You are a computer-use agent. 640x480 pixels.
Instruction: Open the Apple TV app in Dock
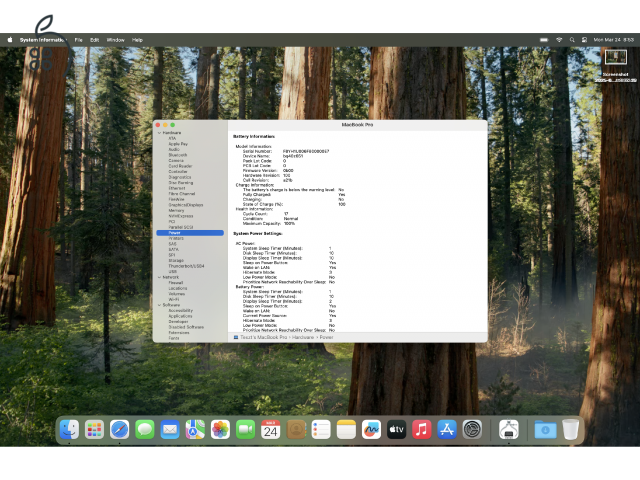396,429
